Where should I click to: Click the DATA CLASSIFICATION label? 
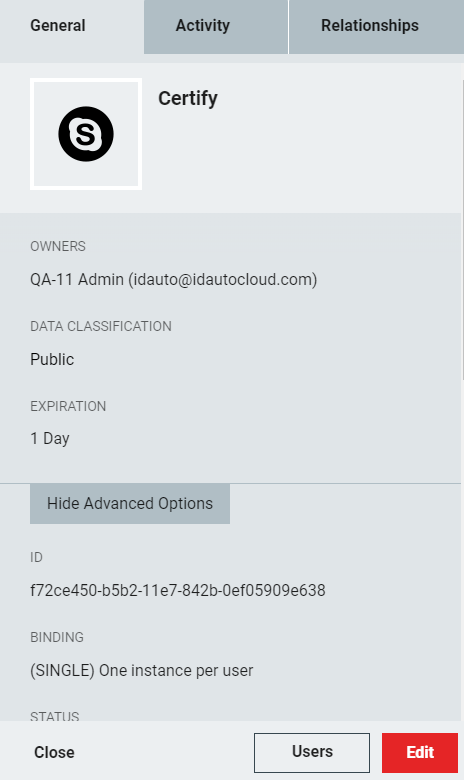click(x=101, y=326)
